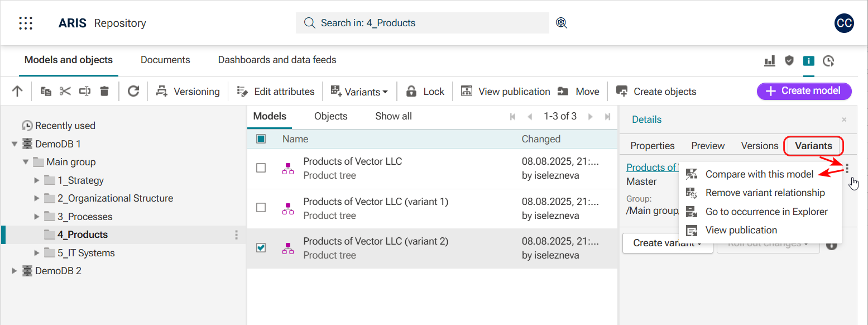Click the trash Delete icon
868x325 pixels.
[104, 92]
